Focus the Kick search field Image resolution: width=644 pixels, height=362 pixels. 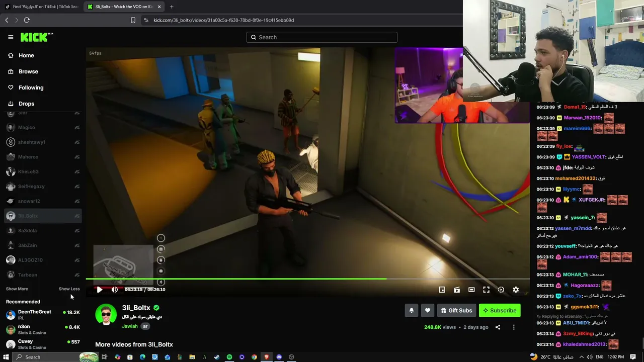(x=322, y=37)
